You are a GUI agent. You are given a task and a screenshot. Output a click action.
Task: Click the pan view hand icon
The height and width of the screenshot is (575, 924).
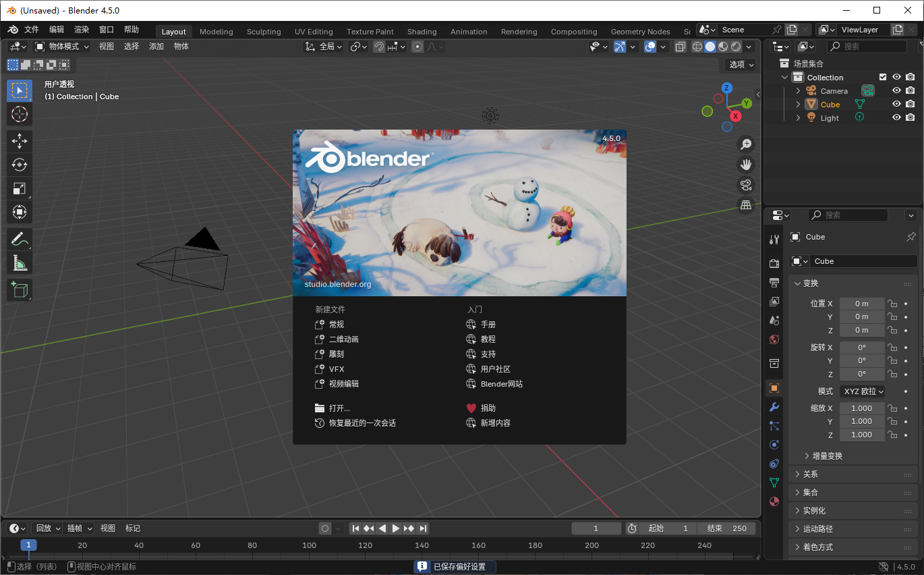[746, 164]
